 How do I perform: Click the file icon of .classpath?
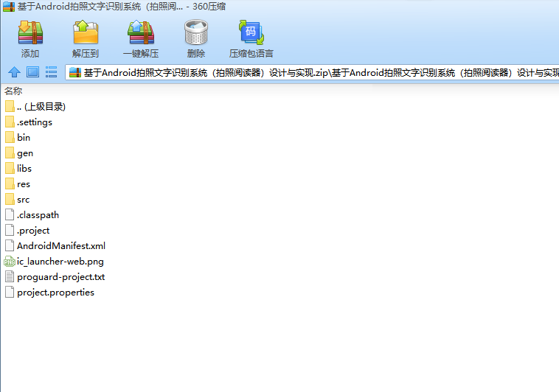click(x=10, y=214)
